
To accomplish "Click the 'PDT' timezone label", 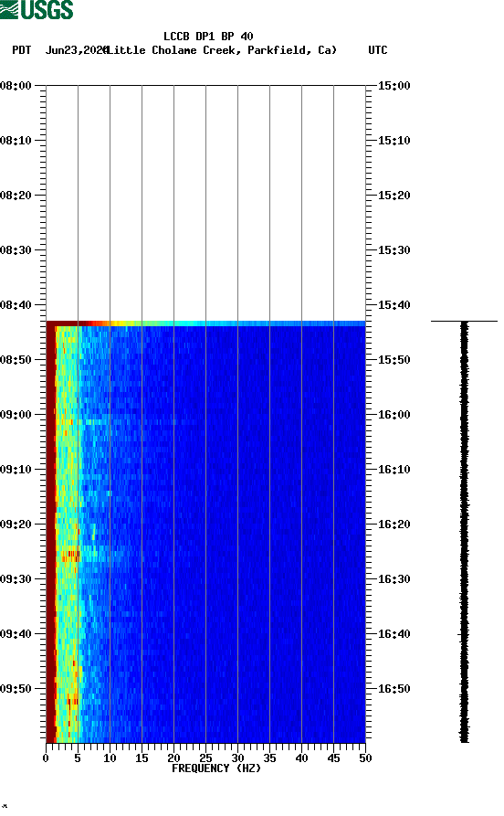I will tap(21, 50).
